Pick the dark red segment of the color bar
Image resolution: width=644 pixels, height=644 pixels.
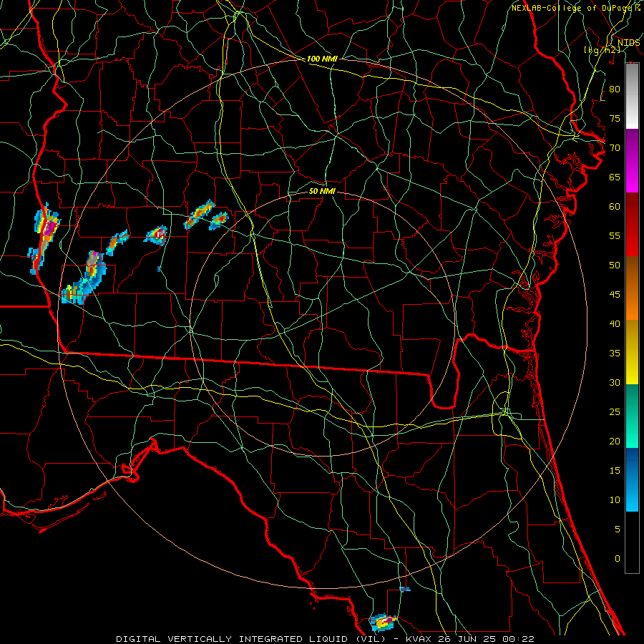click(x=632, y=224)
